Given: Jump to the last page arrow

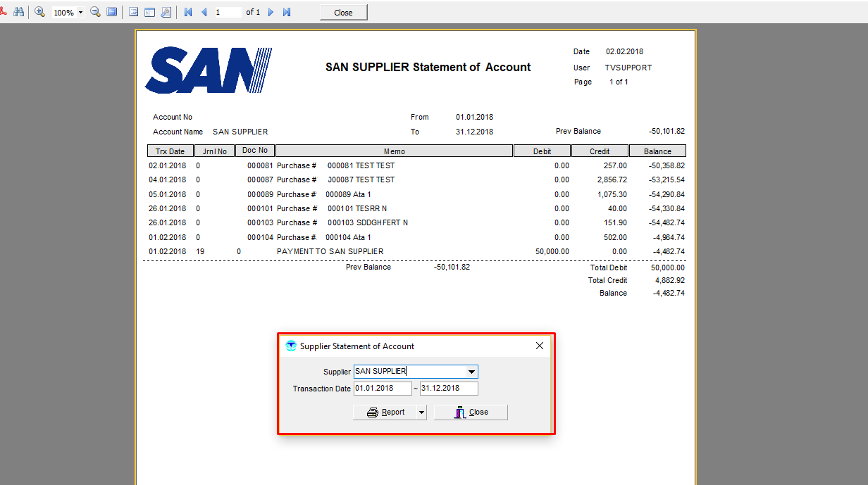Looking at the screenshot, I should (x=287, y=13).
